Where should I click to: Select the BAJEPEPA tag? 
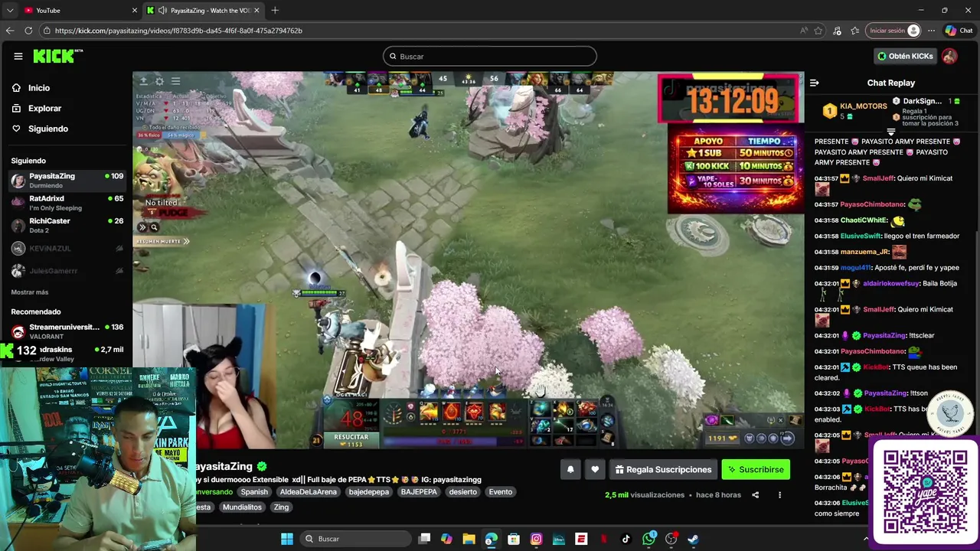click(419, 492)
